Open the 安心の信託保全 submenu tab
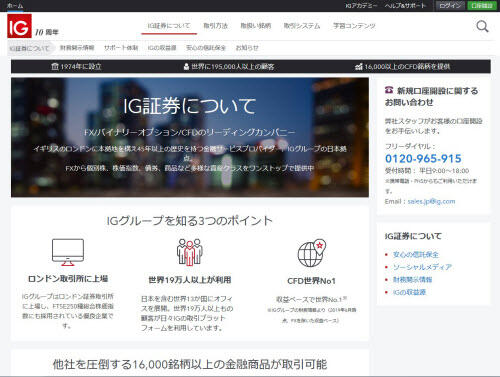Image resolution: width=500 pixels, height=377 pixels. pos(206,48)
